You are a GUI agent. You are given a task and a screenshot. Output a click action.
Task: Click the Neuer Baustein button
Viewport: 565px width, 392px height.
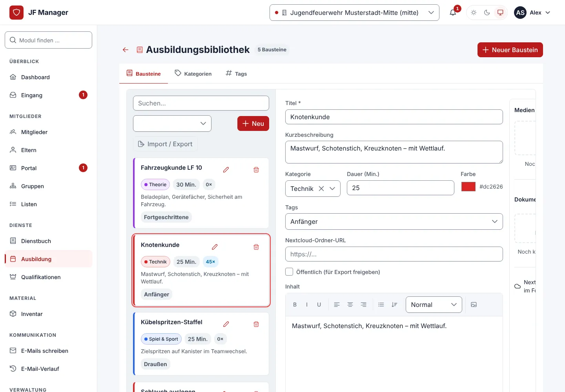510,50
